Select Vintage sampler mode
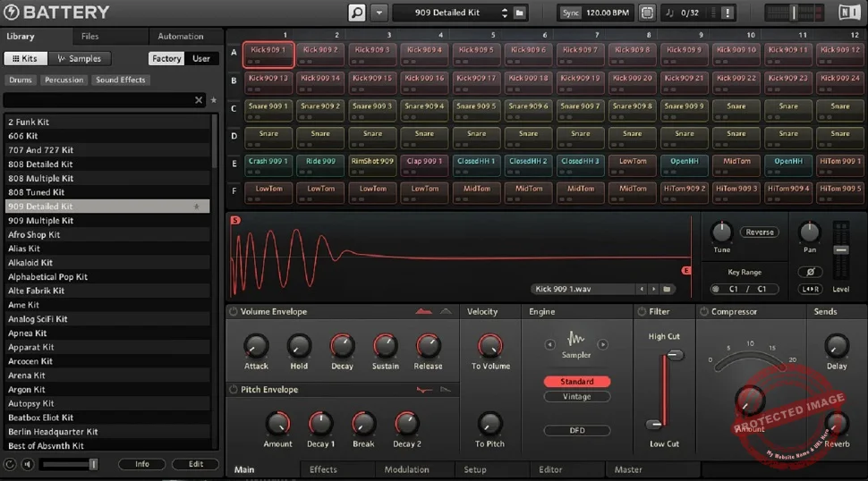Screen dimensions: 868x481 [577, 396]
